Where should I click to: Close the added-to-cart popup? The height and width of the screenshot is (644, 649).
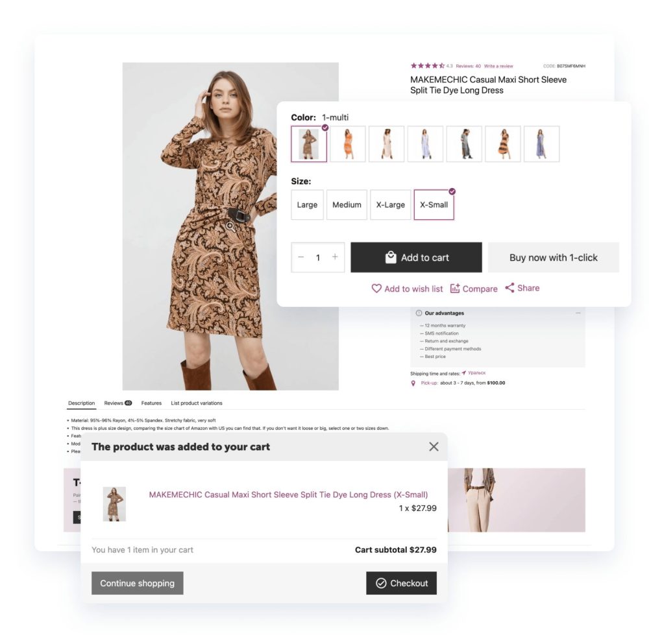[x=434, y=447]
